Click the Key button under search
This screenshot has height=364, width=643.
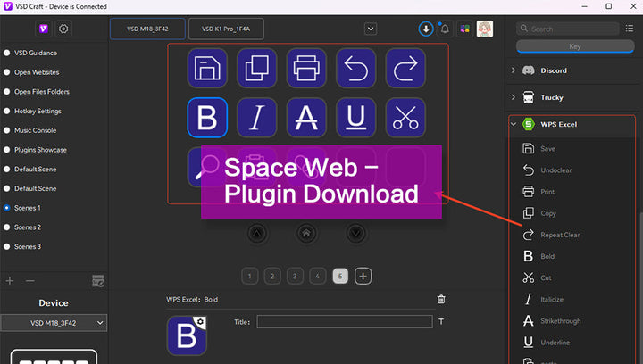click(575, 46)
